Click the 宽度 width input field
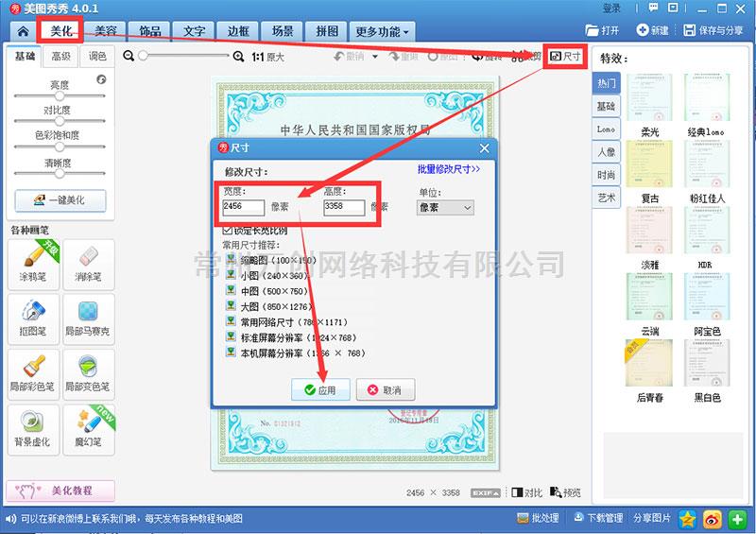Screen dimensions: 756x534 point(242,207)
